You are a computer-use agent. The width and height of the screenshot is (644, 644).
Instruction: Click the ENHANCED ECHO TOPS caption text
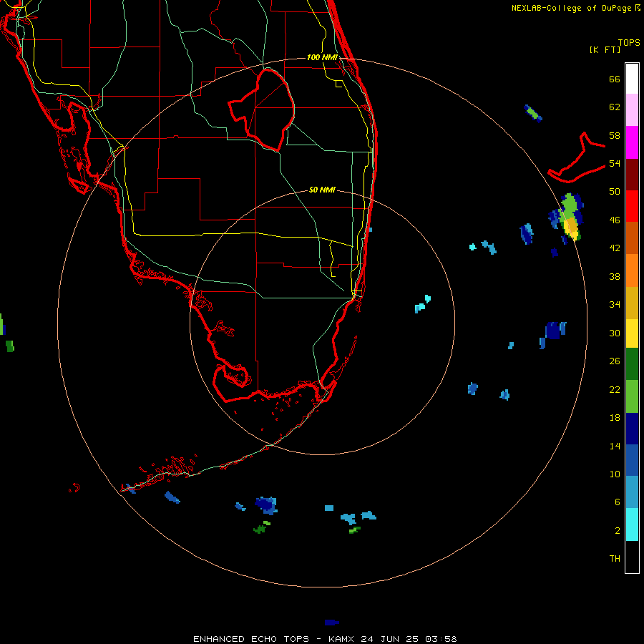pos(251,639)
